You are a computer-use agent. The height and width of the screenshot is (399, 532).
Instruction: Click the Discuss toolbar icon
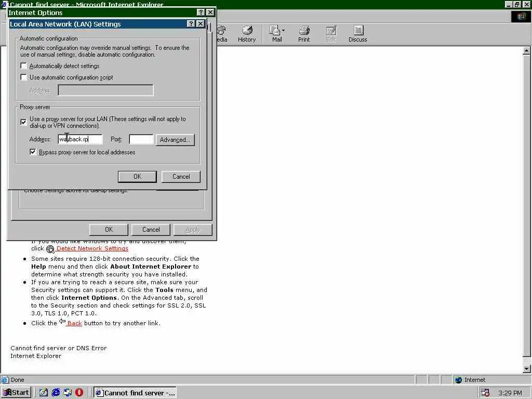[357, 34]
